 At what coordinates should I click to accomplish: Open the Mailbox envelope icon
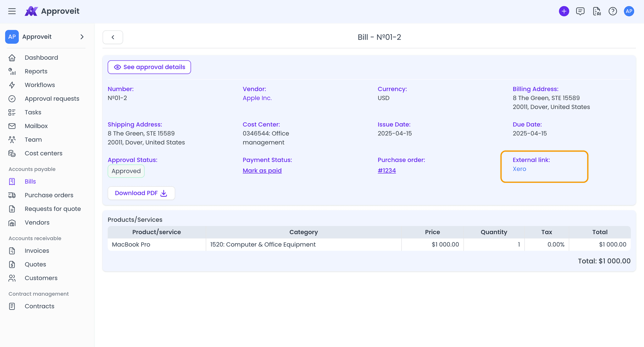[x=12, y=126]
